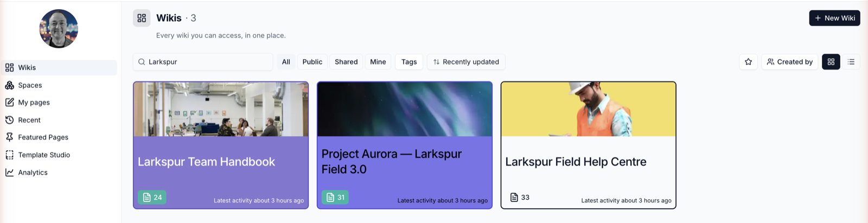This screenshot has width=868, height=223.
Task: Click the Larkspur Field Help Centre title
Action: pos(576,162)
